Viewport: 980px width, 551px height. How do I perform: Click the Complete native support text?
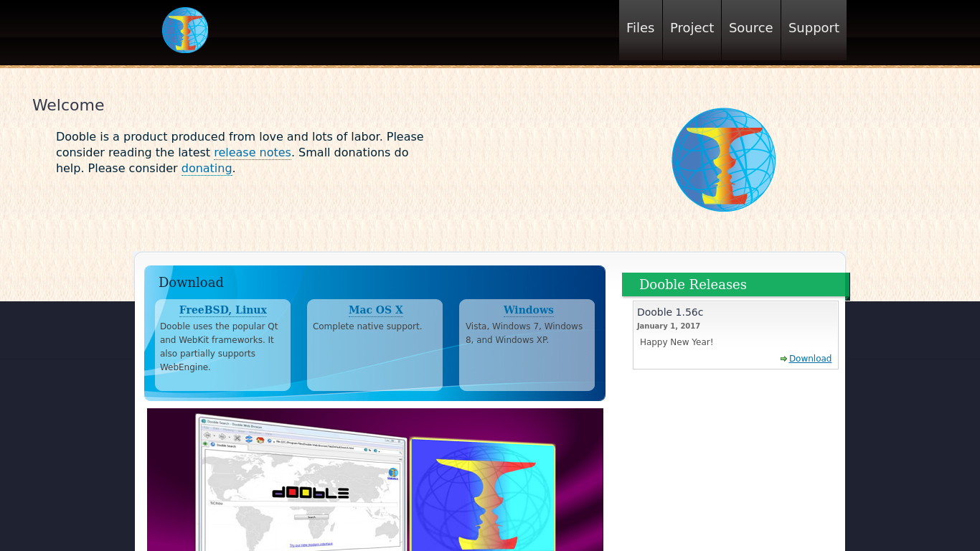coord(367,326)
